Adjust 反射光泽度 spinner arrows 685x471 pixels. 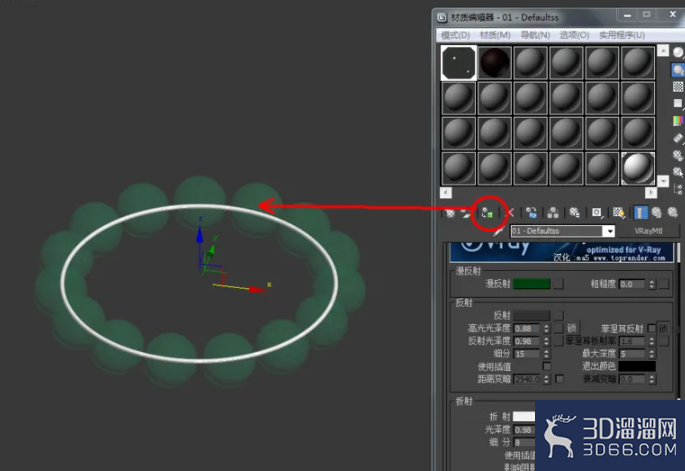546,341
